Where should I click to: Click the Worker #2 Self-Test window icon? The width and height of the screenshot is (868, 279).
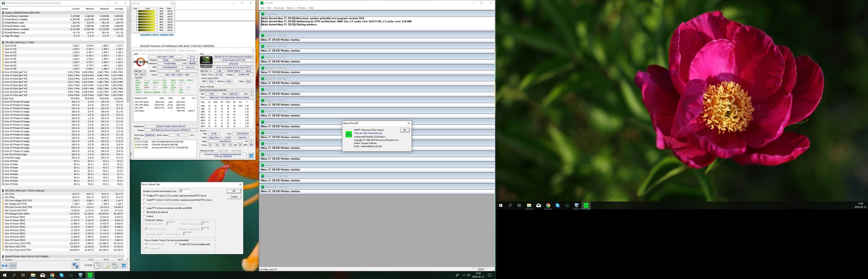[263, 36]
